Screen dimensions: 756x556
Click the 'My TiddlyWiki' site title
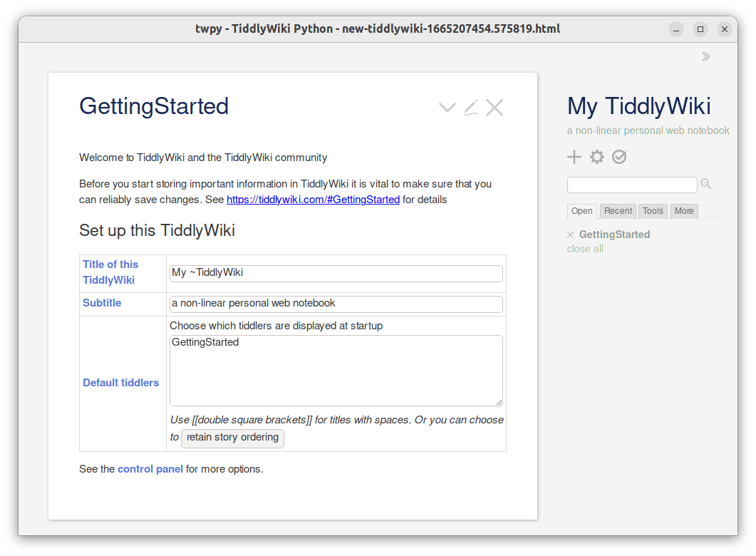click(x=639, y=106)
